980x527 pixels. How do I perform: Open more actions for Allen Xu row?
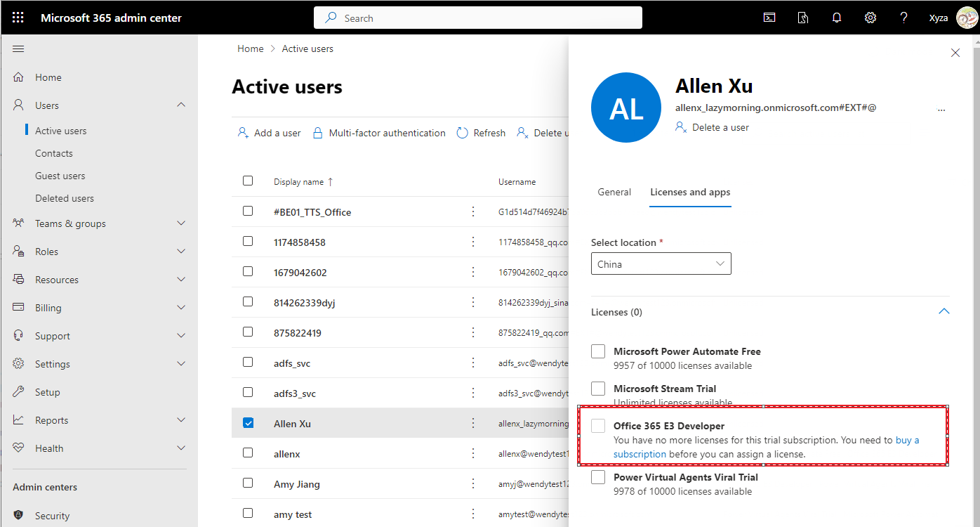473,423
